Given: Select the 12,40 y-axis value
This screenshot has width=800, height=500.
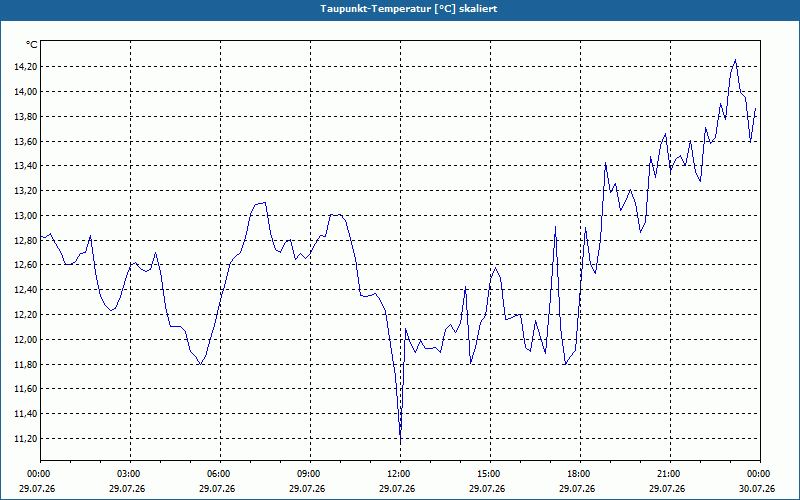Looking at the screenshot, I should (26, 290).
